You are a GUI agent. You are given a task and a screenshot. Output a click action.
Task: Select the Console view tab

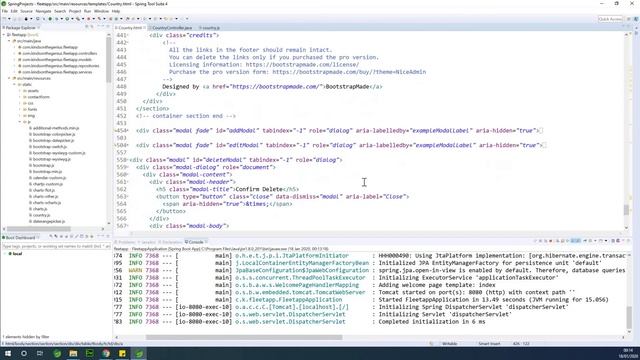[196, 242]
